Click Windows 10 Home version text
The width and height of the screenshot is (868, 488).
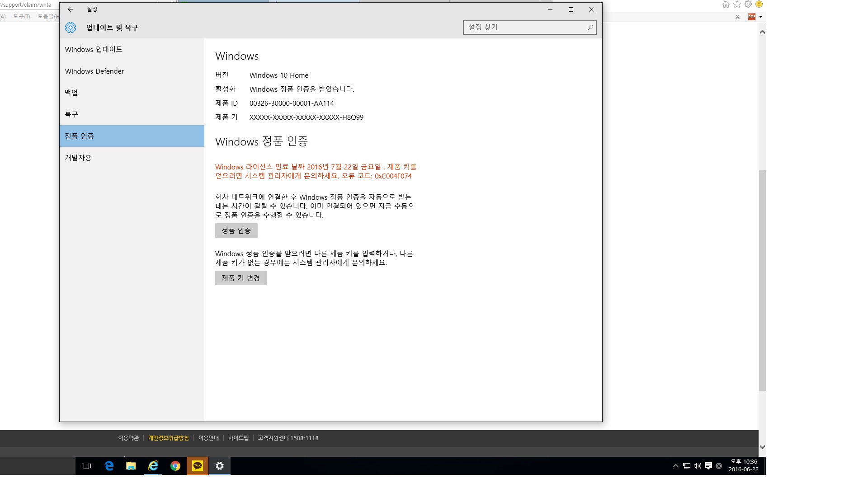pos(279,75)
